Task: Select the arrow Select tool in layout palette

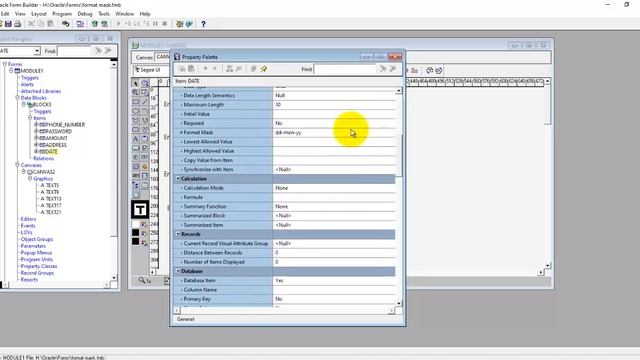Action: (x=136, y=83)
